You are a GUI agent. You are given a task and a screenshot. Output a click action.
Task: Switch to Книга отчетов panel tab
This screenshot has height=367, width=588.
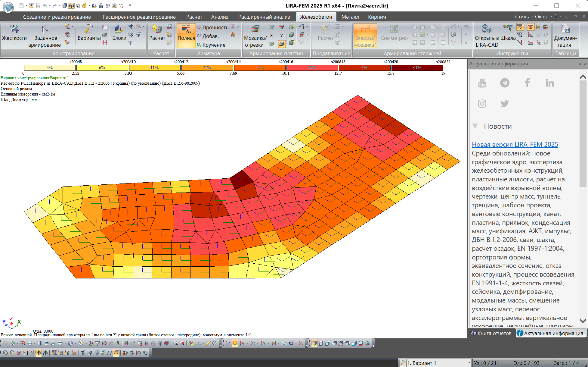(x=491, y=333)
